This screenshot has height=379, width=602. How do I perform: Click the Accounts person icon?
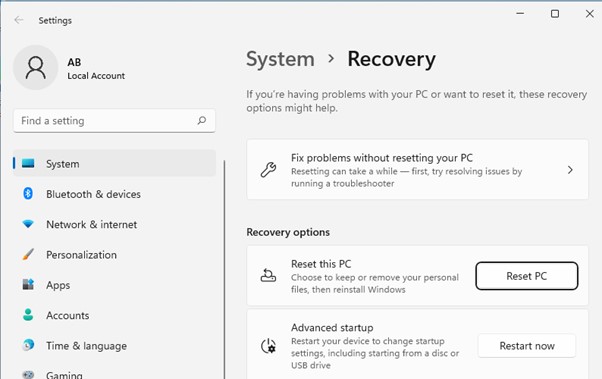tap(28, 315)
